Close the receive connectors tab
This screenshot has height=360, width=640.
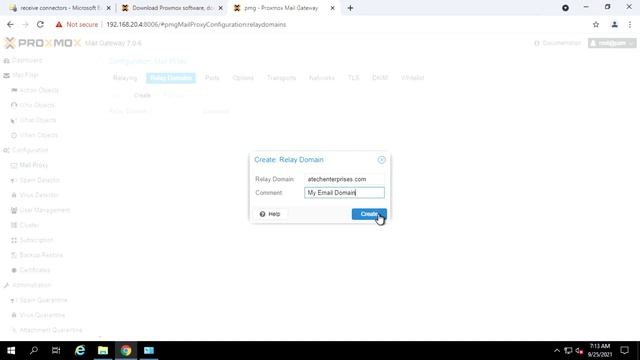[109, 8]
